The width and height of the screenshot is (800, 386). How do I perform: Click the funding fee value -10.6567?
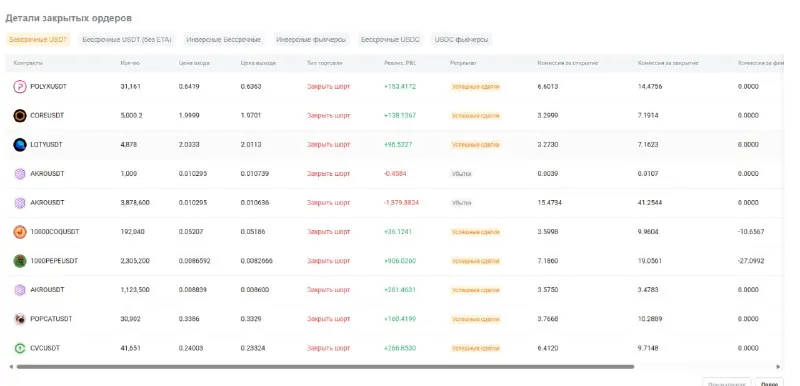coord(751,232)
